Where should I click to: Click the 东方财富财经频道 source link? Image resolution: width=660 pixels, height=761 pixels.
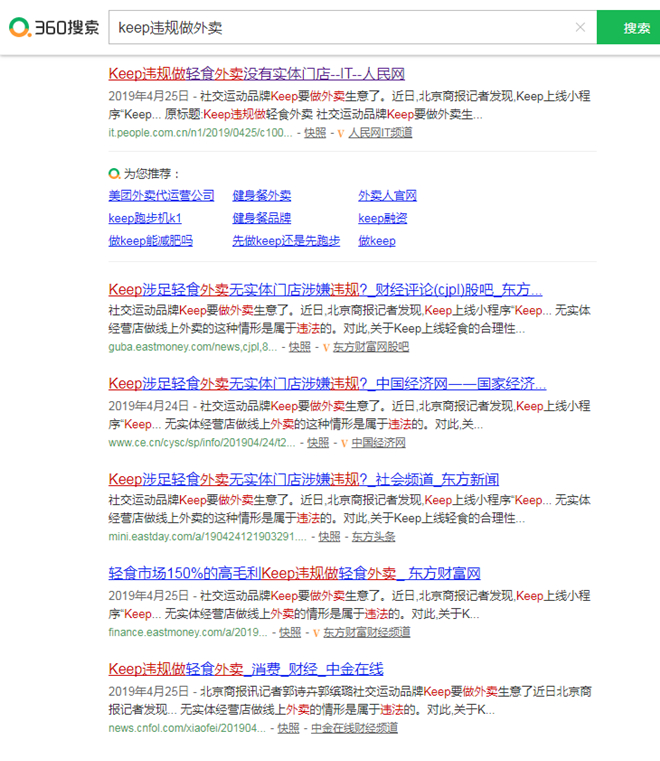[366, 632]
